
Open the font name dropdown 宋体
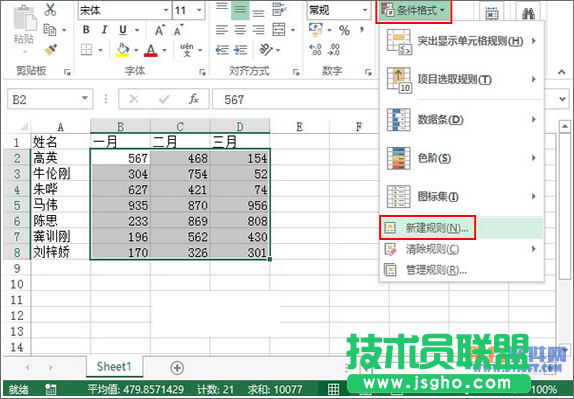tap(166, 10)
